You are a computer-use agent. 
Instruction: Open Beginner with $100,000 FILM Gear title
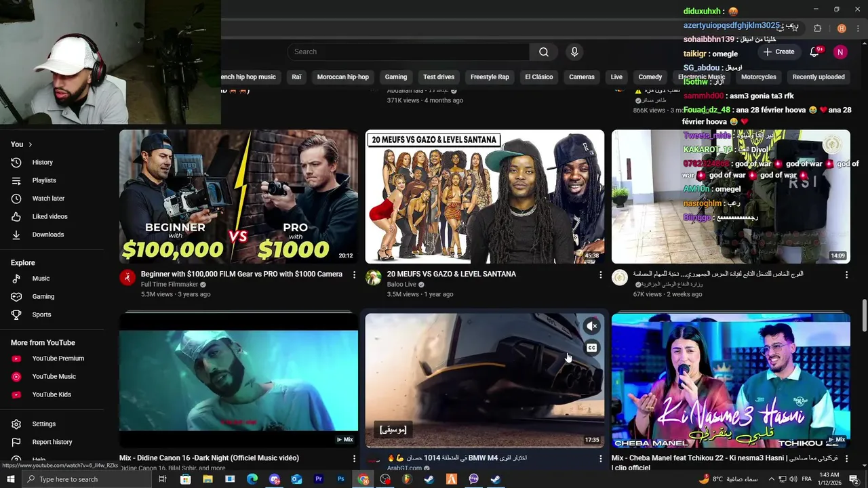tap(241, 274)
